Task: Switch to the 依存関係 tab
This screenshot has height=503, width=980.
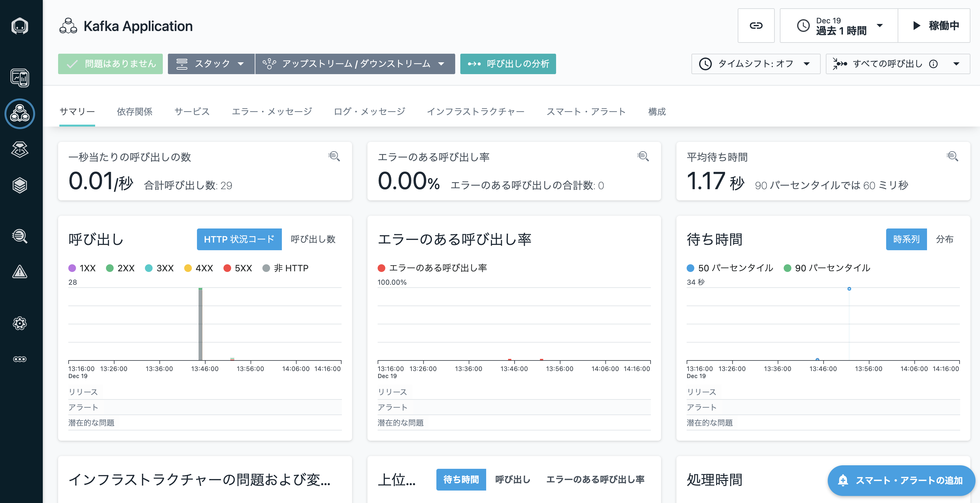Action: [x=134, y=112]
